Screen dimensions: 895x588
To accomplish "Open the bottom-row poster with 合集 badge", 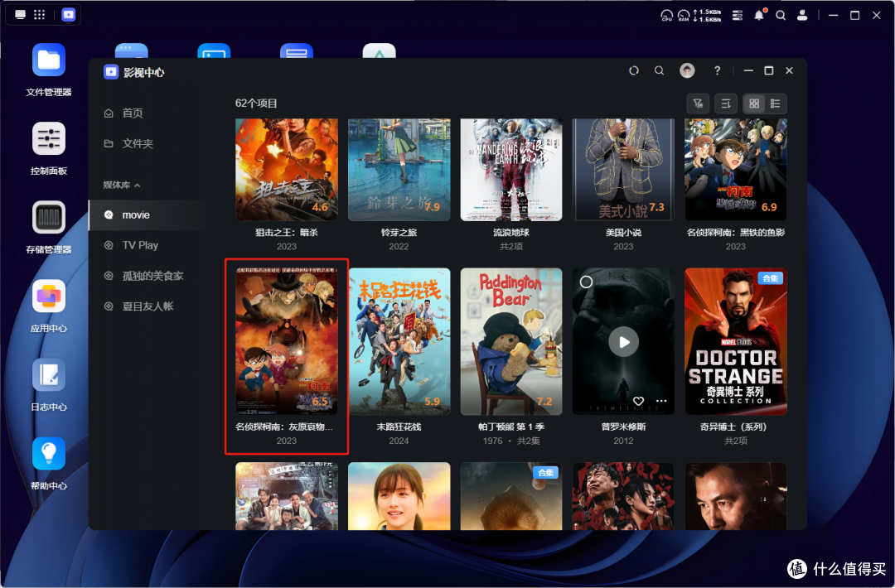I will pyautogui.click(x=510, y=496).
